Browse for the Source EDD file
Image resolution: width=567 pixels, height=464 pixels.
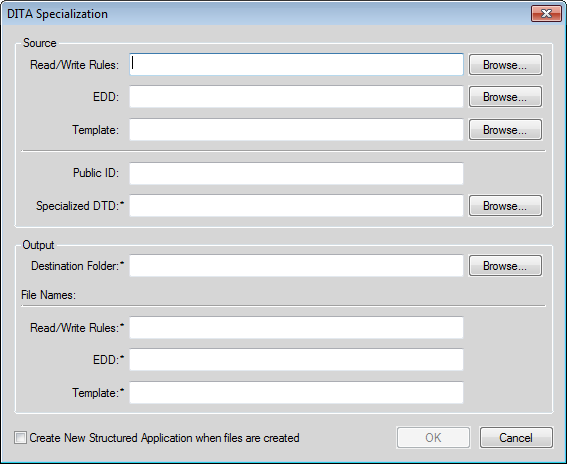click(505, 97)
